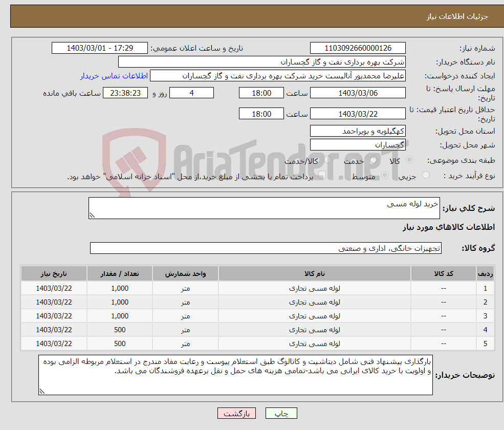Click the شماره نیاز number field
Image resolution: width=504 pixels, height=430 pixels.
tap(358, 48)
